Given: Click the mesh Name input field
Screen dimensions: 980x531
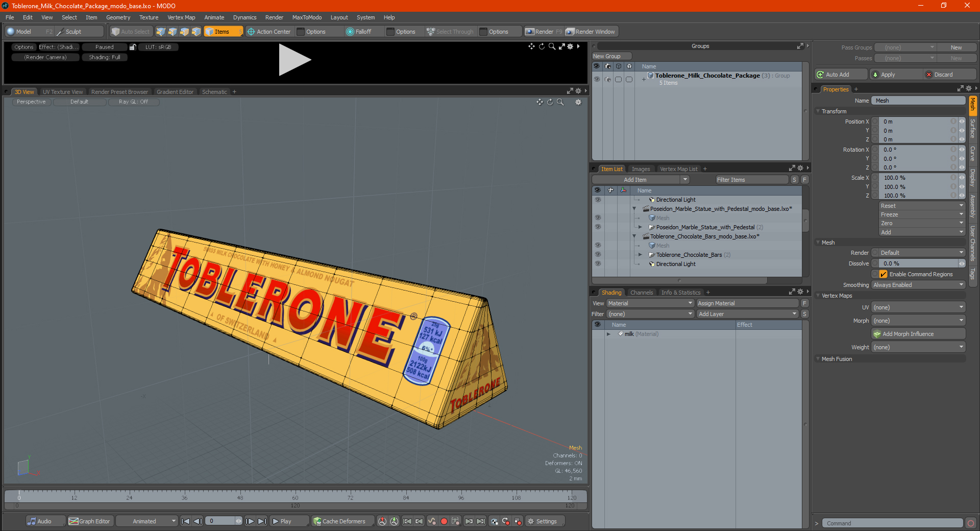Looking at the screenshot, I should (918, 101).
